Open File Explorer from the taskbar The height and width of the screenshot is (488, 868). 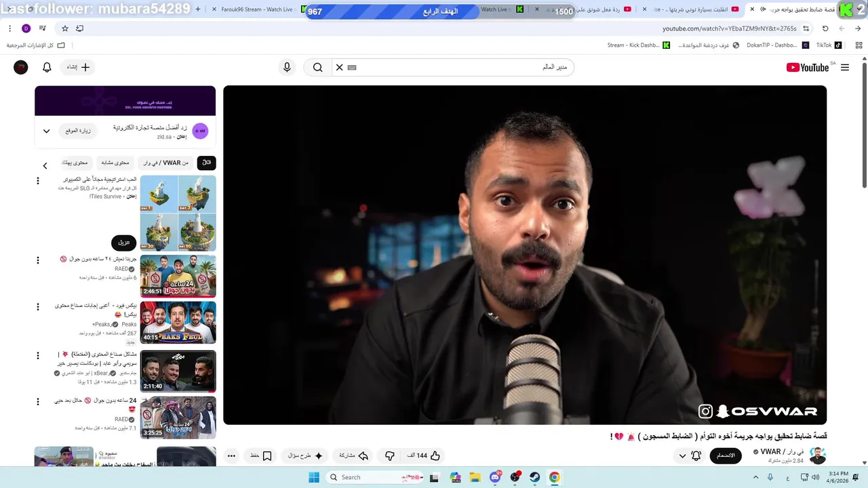pos(475,477)
